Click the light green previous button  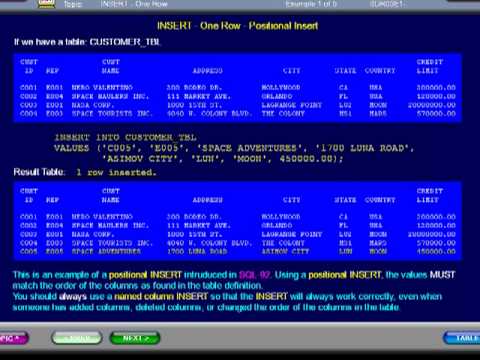(77, 338)
